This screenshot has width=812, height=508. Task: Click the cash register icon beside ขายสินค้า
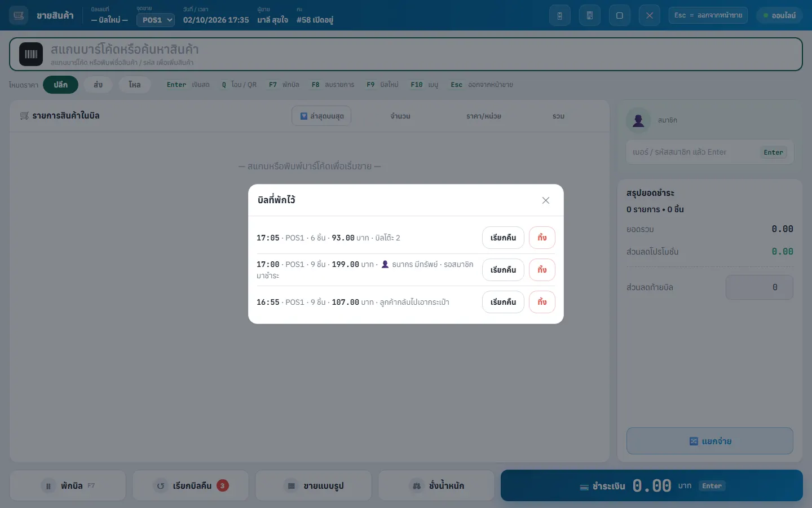pyautogui.click(x=19, y=15)
